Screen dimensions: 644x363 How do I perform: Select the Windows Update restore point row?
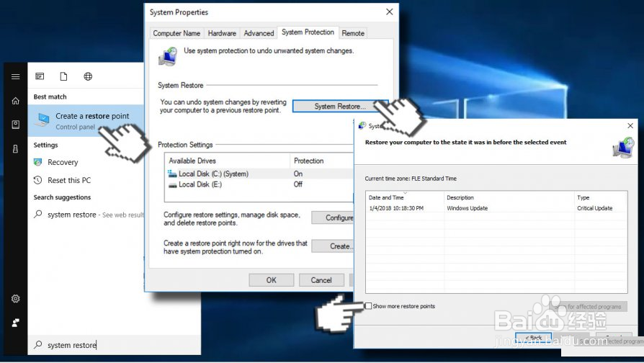click(x=496, y=208)
